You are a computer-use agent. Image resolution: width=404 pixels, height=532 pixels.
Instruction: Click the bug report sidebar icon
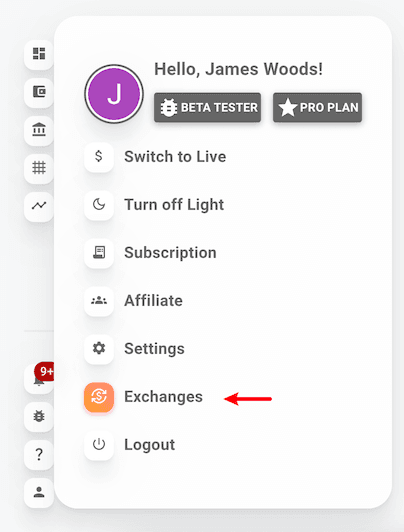pyautogui.click(x=39, y=416)
